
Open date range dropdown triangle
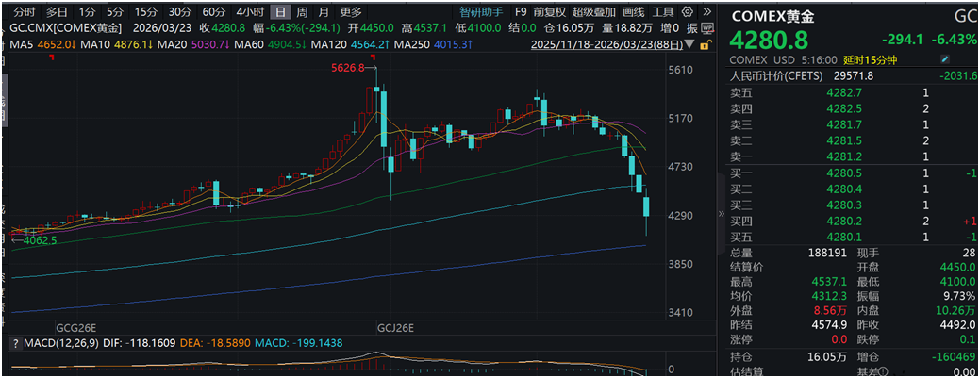(689, 45)
